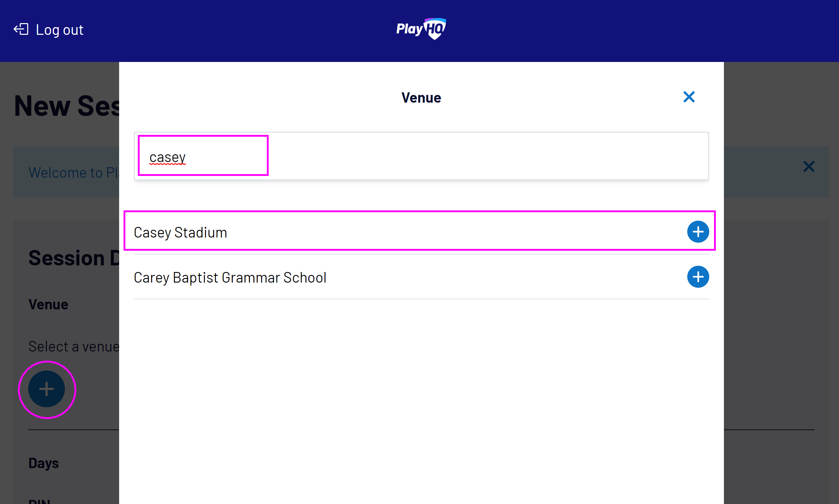839x504 pixels.
Task: Click the Venue label under Session Details
Action: pyautogui.click(x=48, y=305)
